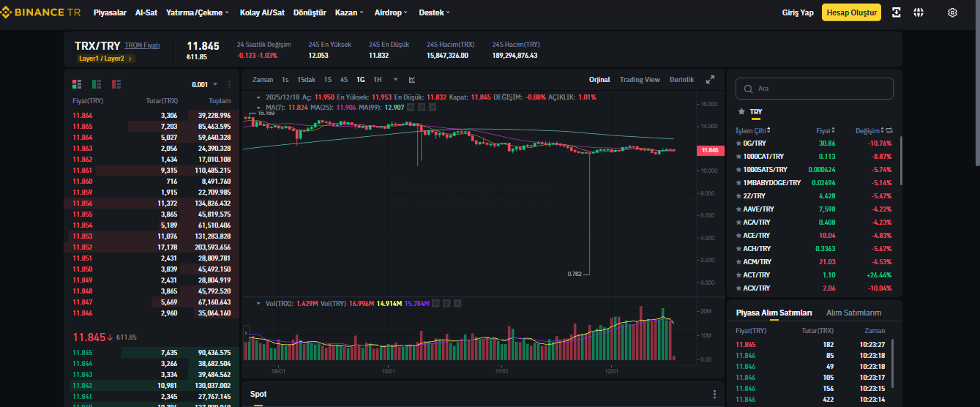Show only buy orders in order book
The height and width of the screenshot is (407, 980).
[x=97, y=84]
